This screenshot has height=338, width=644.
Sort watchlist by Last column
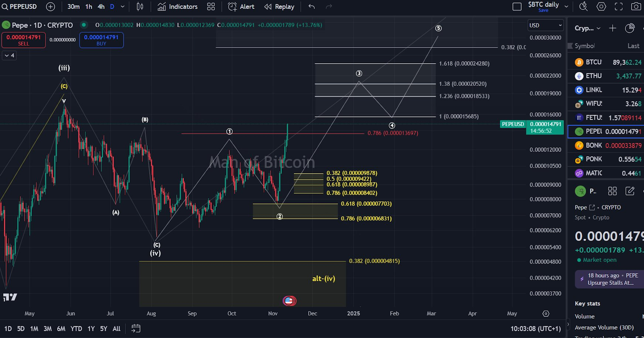point(634,46)
